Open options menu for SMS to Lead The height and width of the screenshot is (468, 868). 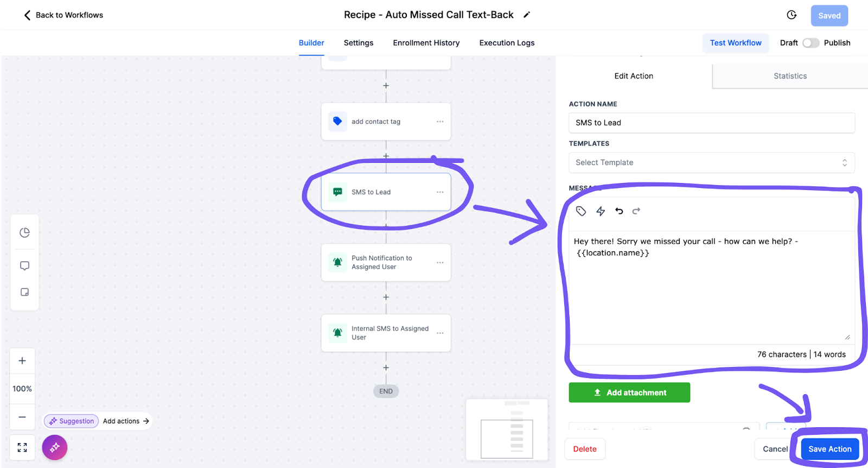tap(440, 192)
